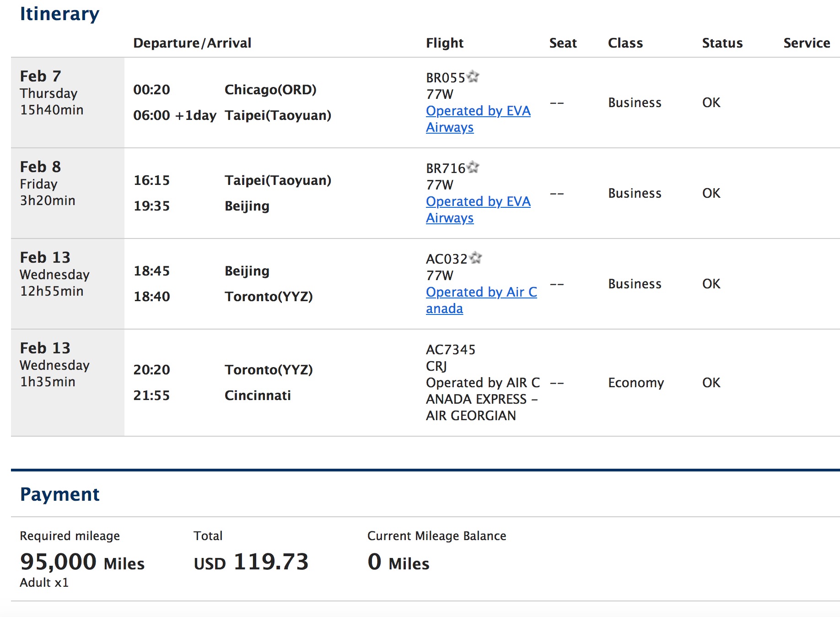
Task: Click flight number AC7345
Action: pyautogui.click(x=451, y=350)
